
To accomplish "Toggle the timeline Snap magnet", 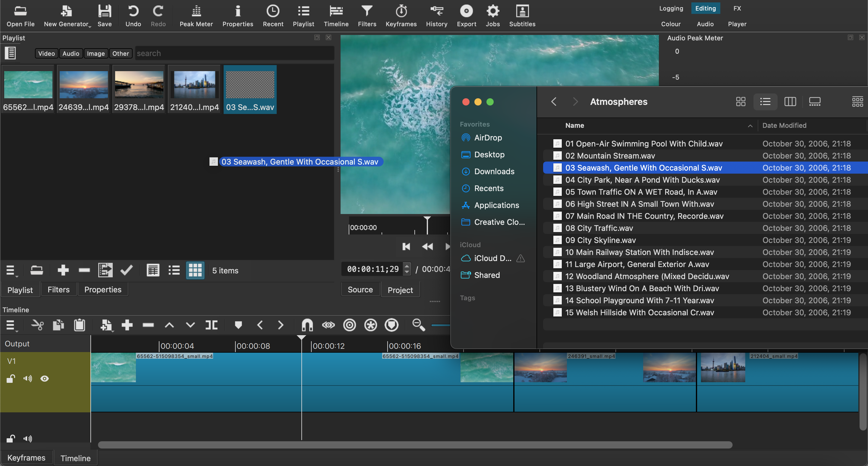I will [x=307, y=325].
